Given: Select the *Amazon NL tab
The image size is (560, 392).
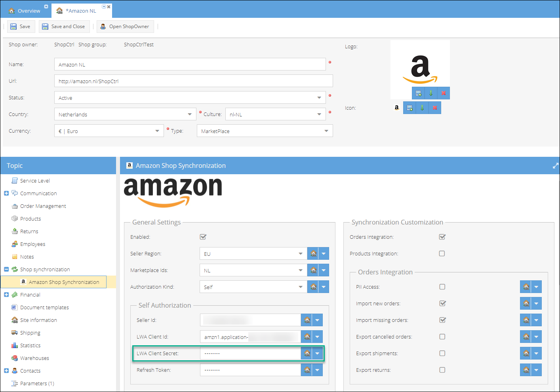Looking at the screenshot, I should 80,11.
